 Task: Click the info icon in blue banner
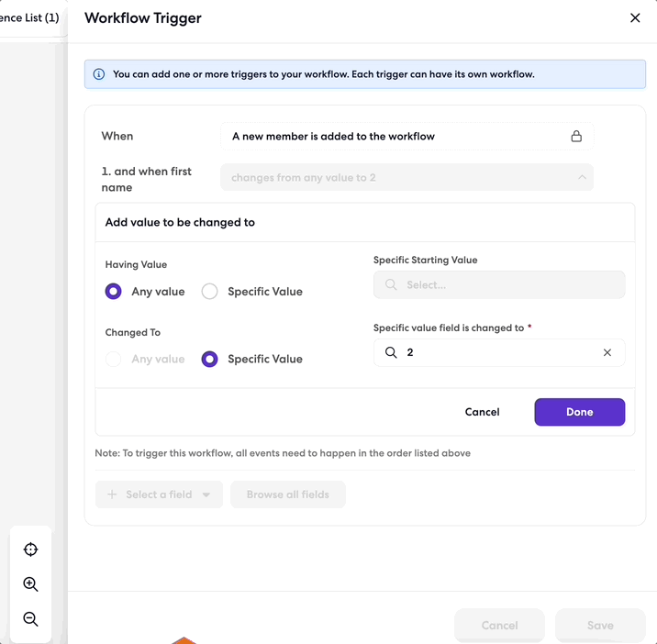(x=99, y=74)
